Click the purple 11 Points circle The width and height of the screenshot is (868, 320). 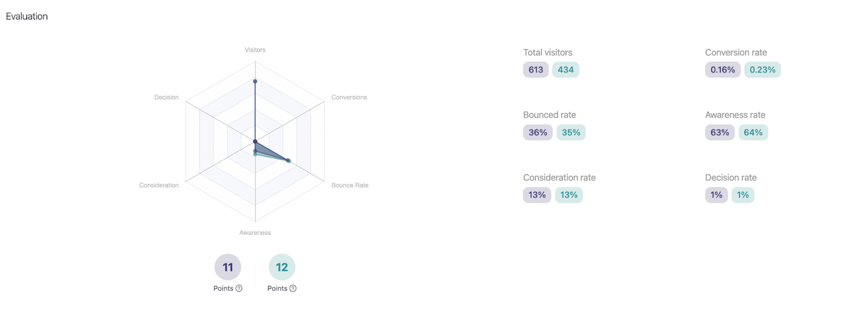coord(227,267)
